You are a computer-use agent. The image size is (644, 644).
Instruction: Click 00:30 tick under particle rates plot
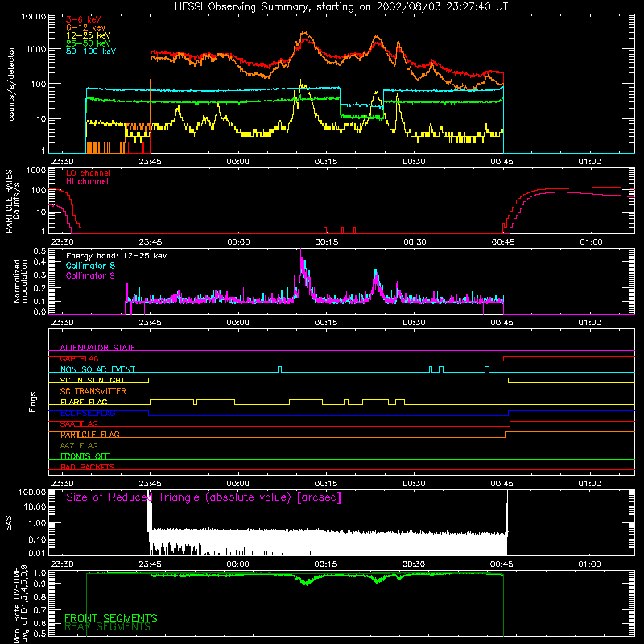[x=415, y=242]
